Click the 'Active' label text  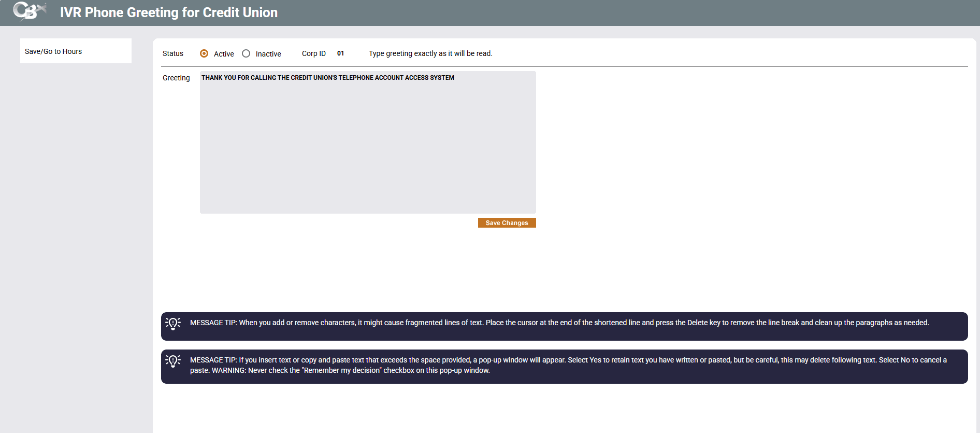(224, 54)
